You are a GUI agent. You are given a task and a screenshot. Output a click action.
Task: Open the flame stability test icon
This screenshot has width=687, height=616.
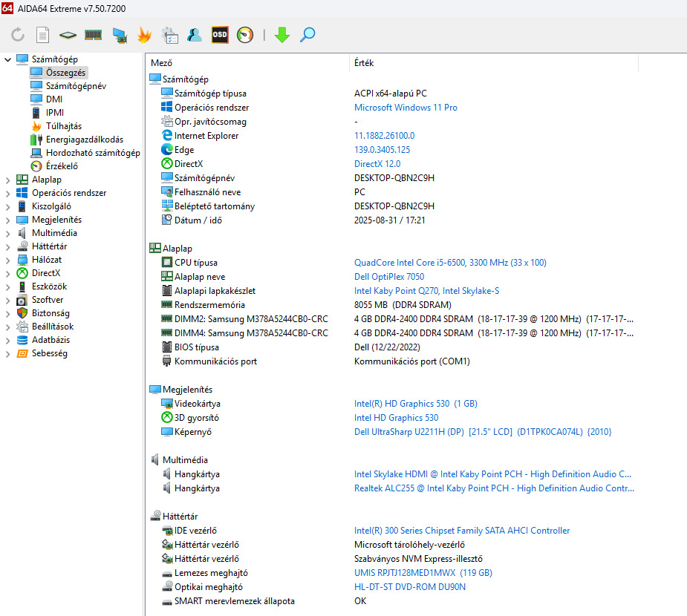pos(144,35)
